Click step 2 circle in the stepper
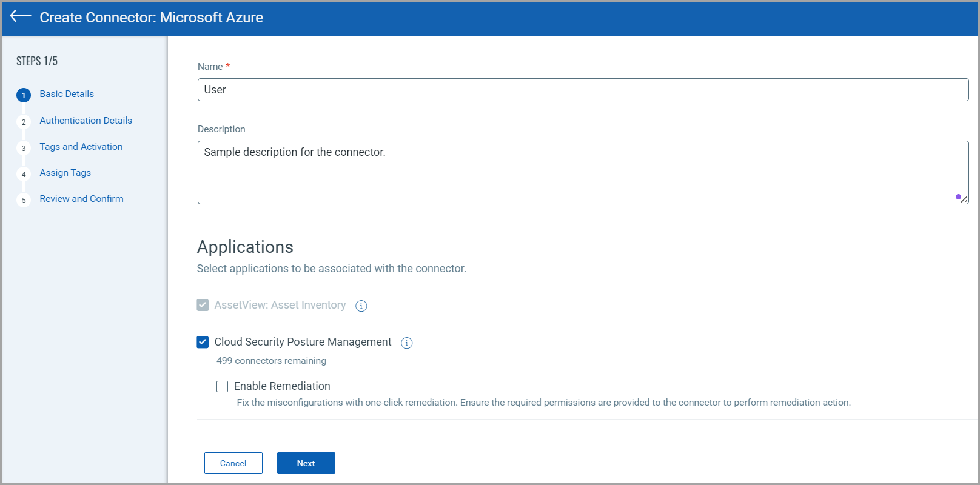This screenshot has height=485, width=980. tap(24, 122)
